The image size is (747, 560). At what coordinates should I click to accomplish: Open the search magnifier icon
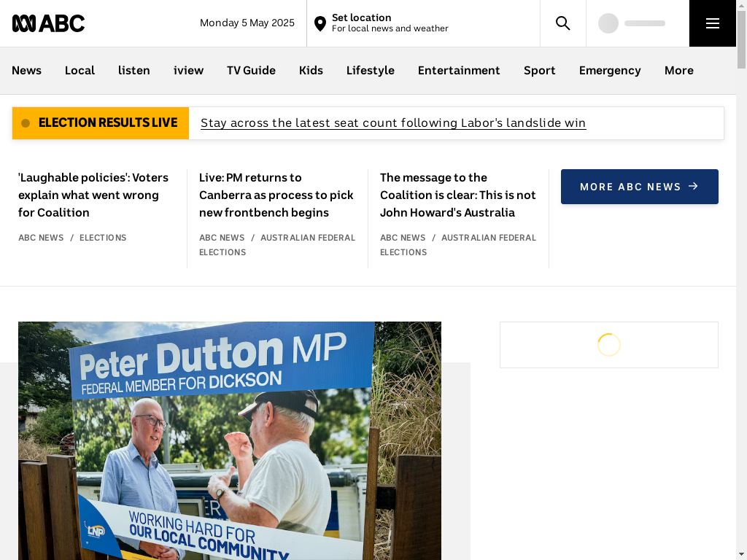coord(562,23)
